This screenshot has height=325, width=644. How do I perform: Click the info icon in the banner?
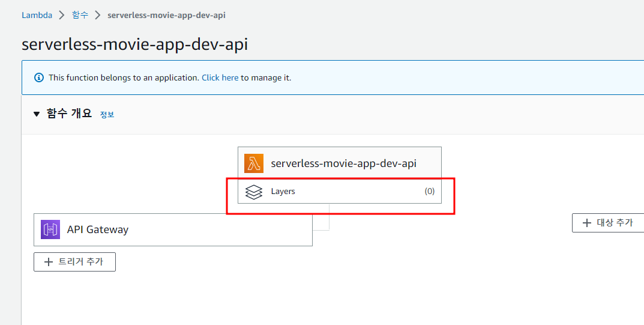click(39, 77)
